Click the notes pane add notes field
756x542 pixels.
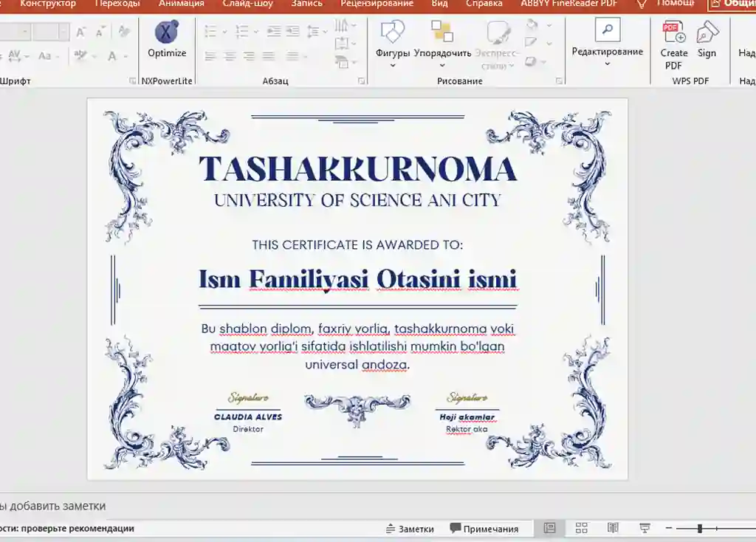(x=378, y=506)
